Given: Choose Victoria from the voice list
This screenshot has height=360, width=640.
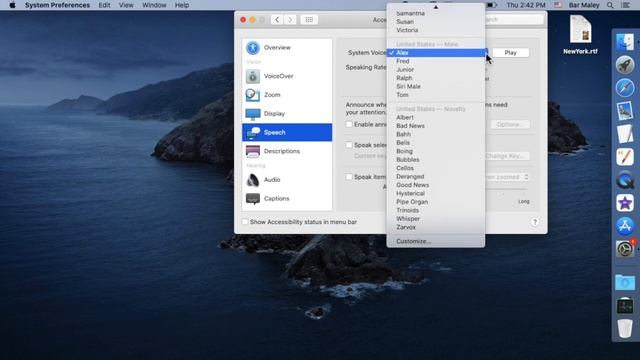Looking at the screenshot, I should click(x=436, y=30).
